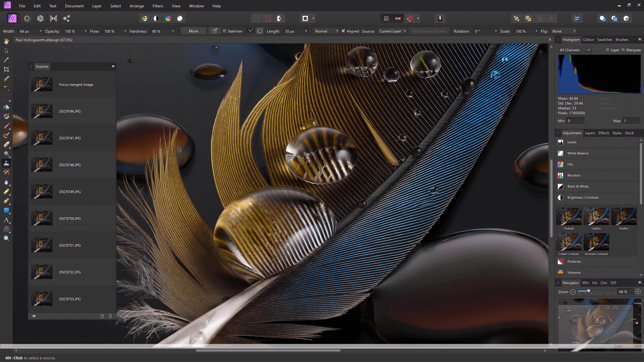This screenshot has width=644, height=362.
Task: Delete source with trash icon
Action: coord(110,316)
